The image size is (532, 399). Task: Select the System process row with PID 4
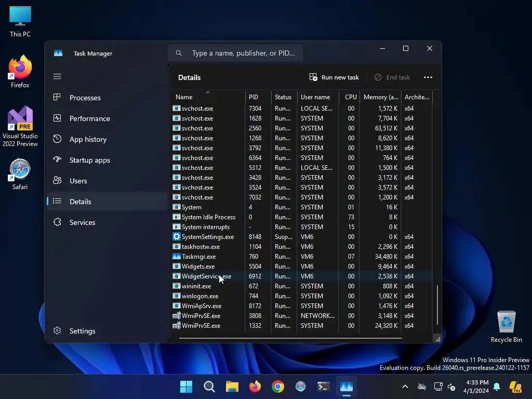(x=302, y=207)
